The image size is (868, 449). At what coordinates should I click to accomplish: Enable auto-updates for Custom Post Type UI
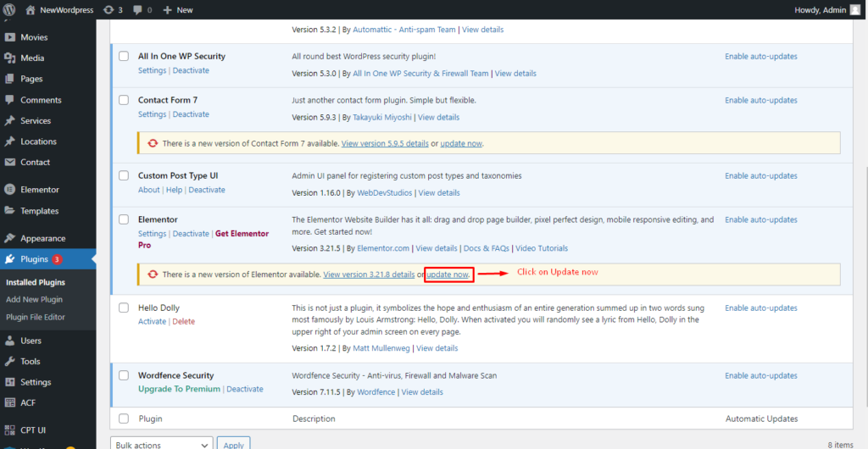[760, 176]
